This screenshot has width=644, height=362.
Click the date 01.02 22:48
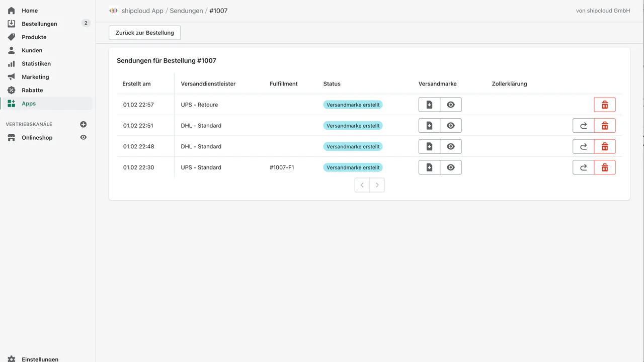coord(138,146)
